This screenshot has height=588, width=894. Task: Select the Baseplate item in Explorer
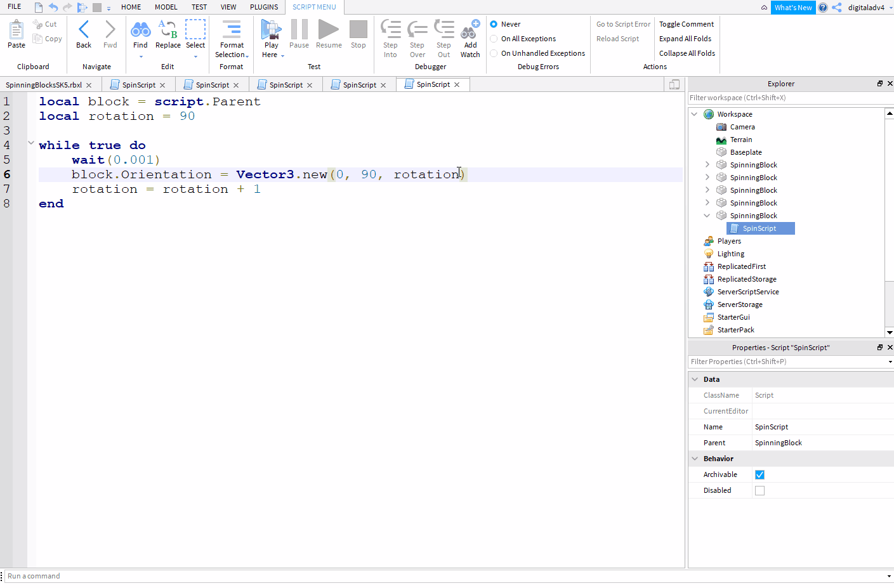click(x=746, y=152)
